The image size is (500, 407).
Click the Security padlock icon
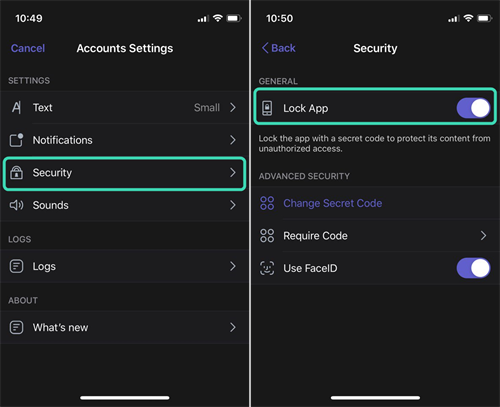[16, 172]
